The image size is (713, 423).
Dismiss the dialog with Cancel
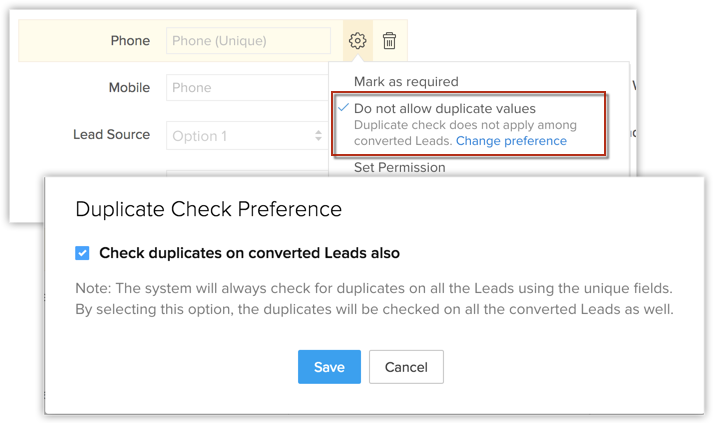point(406,367)
